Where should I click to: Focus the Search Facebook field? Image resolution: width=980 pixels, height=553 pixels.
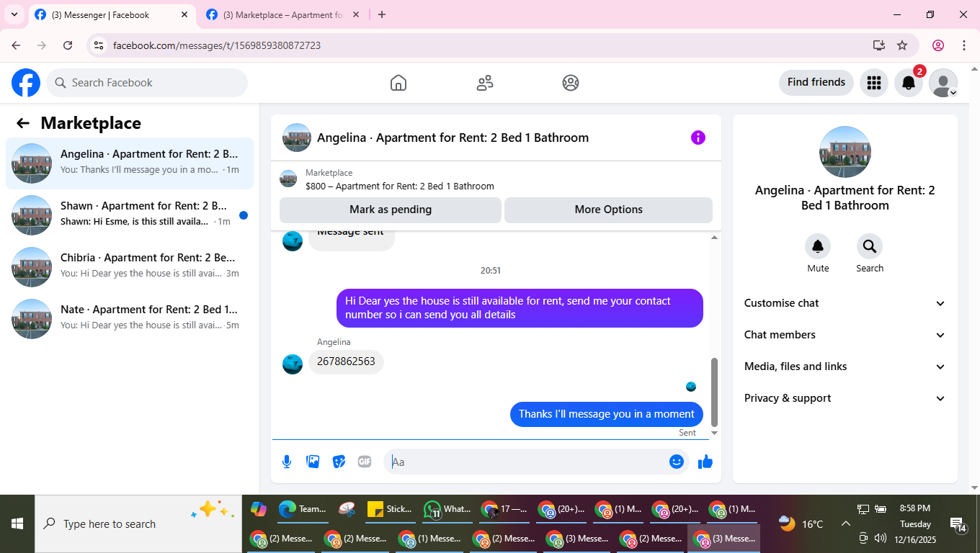click(x=147, y=83)
